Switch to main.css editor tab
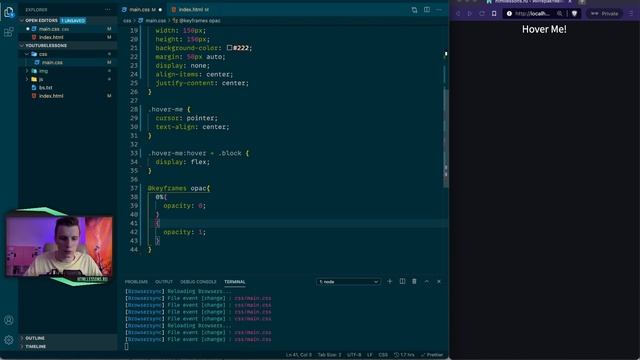Viewport: 640px width, 360px height. click(142, 9)
